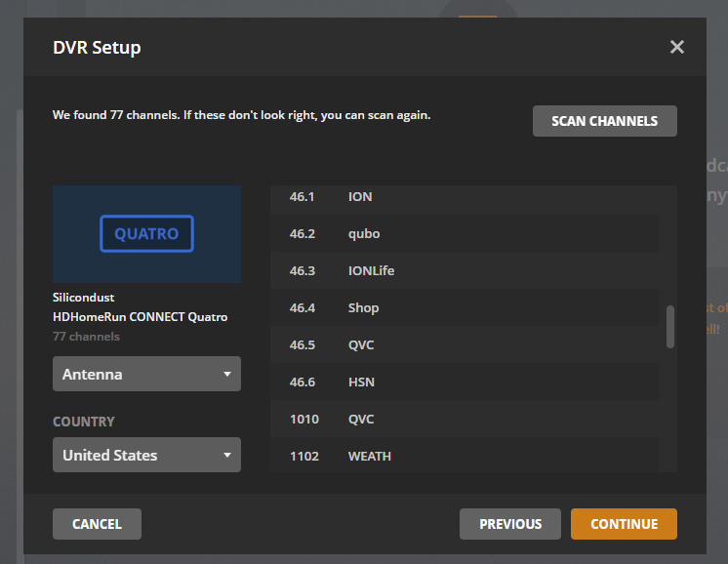Select channel 46.2 qubo
This screenshot has width=728, height=564.
pos(464,234)
